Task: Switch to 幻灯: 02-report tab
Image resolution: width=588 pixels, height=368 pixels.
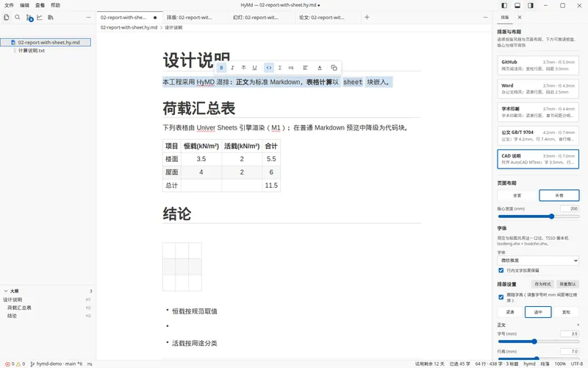Action: (255, 17)
